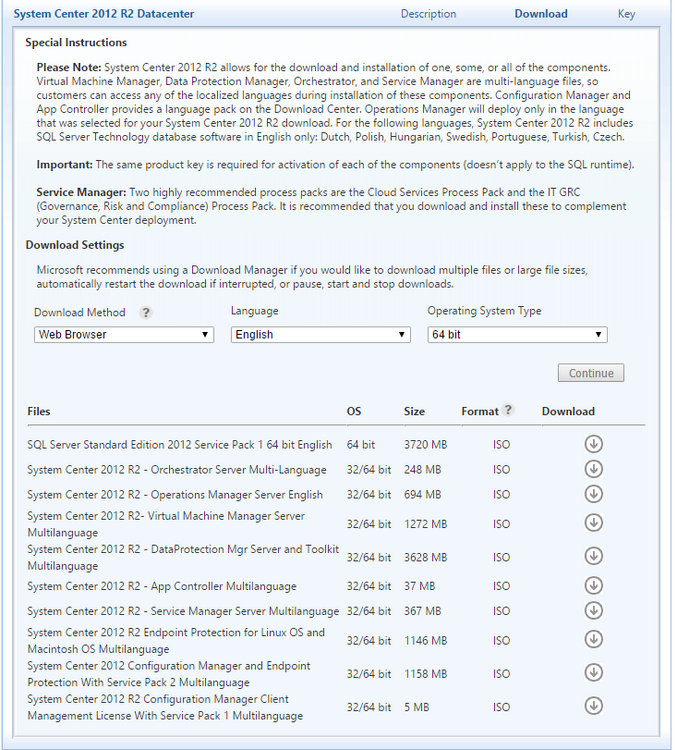Switch to the Description tab
This screenshot has width=677, height=750.
428,14
